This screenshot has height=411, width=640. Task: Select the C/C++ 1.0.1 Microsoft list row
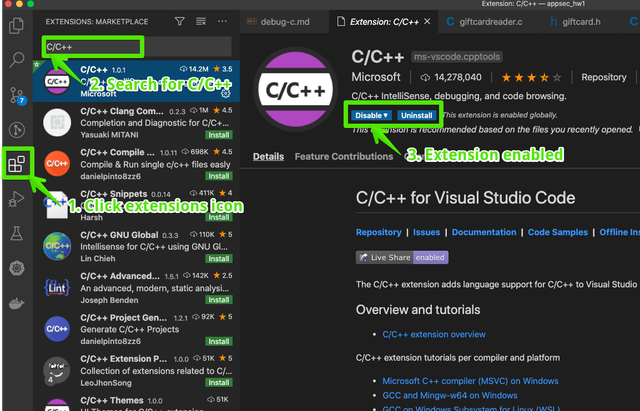pyautogui.click(x=136, y=81)
